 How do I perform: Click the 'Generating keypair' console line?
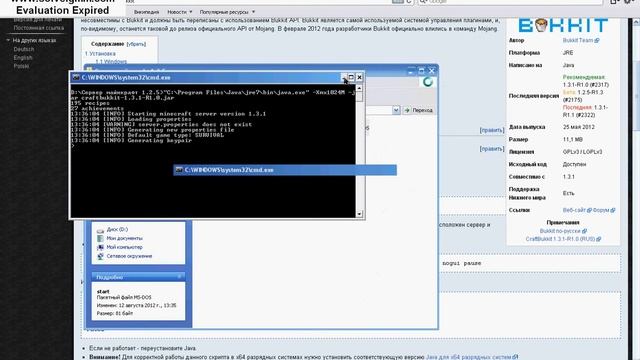160,140
